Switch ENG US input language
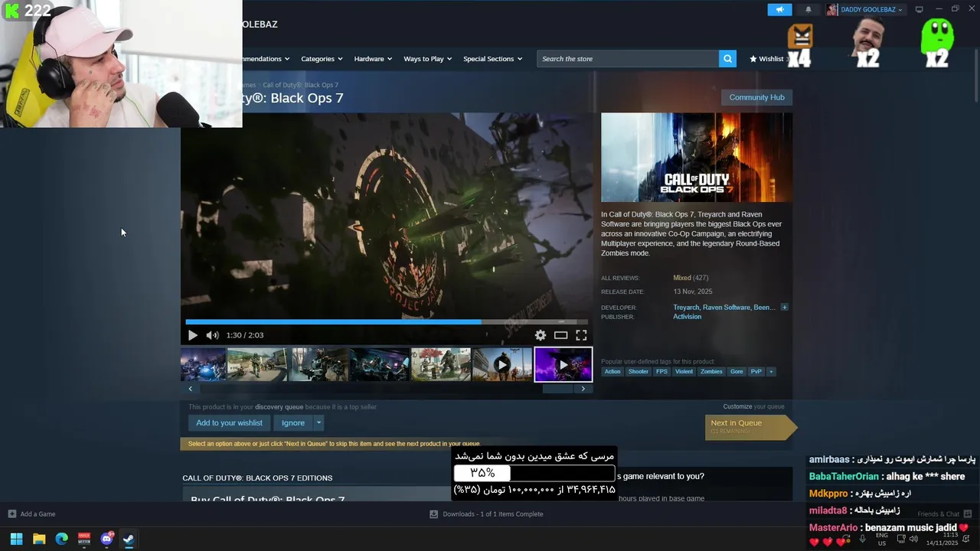This screenshot has width=980, height=551. [x=882, y=540]
